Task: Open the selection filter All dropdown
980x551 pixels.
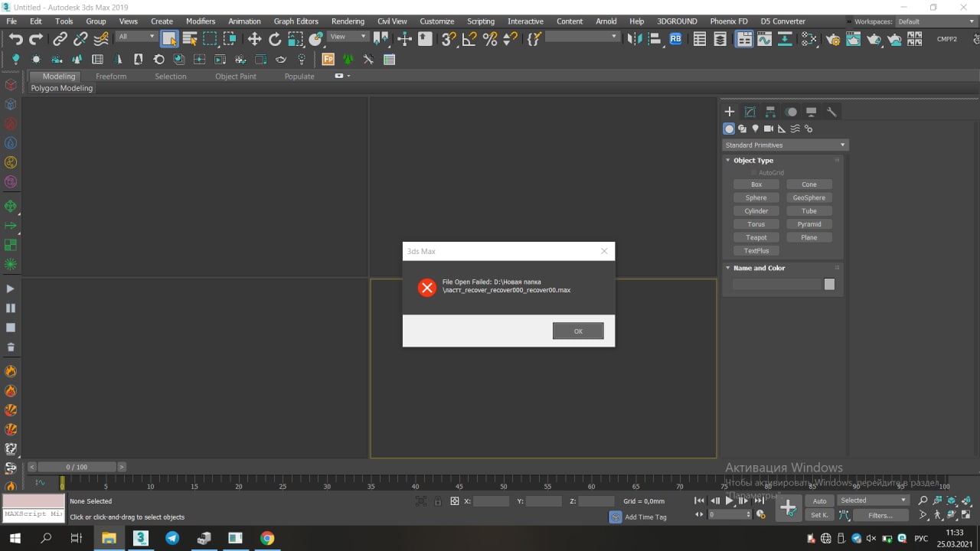Action: (x=136, y=37)
